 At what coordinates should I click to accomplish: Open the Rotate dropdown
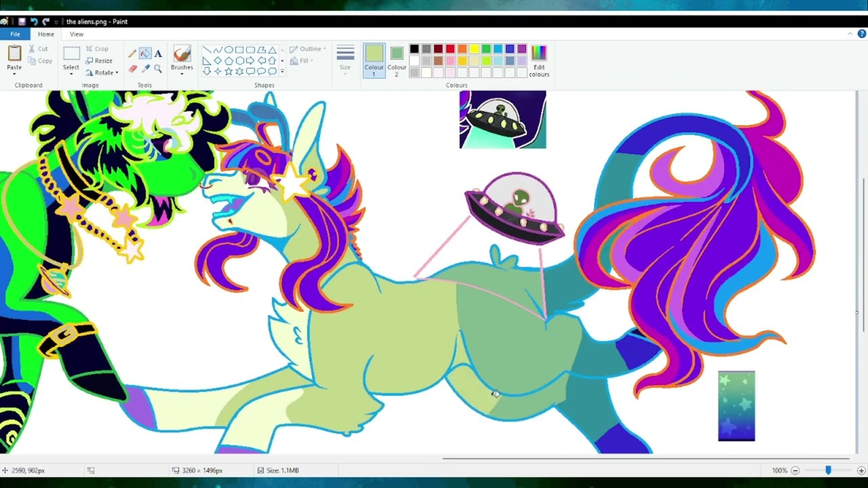click(x=102, y=73)
